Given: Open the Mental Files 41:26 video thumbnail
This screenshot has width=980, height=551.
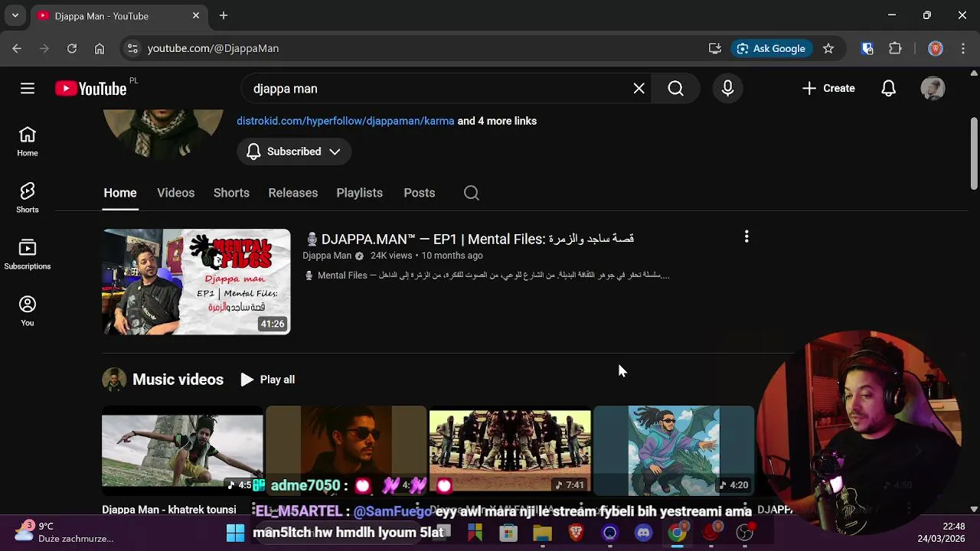Looking at the screenshot, I should point(197,282).
